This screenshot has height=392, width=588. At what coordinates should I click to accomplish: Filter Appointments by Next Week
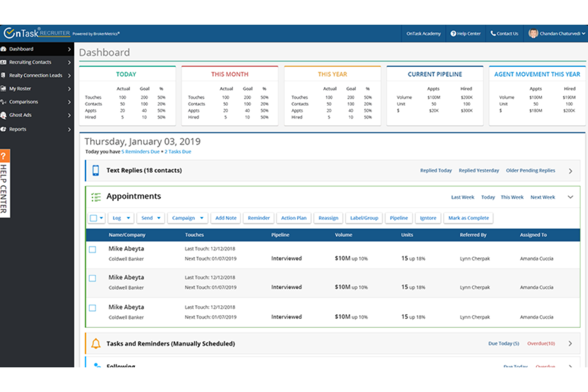(x=542, y=197)
